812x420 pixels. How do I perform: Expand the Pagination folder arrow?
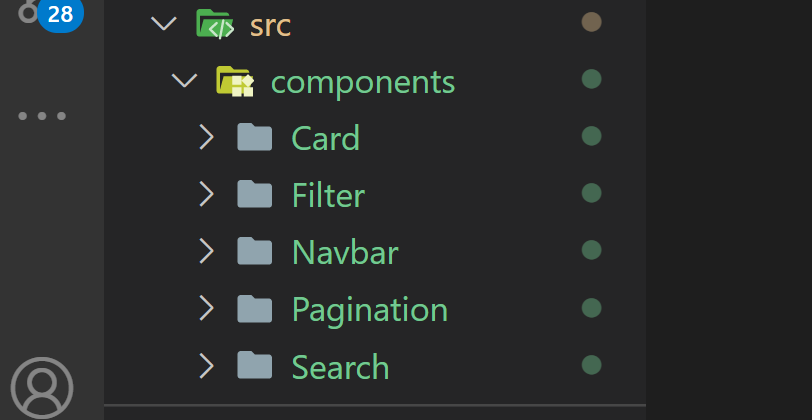tap(207, 309)
